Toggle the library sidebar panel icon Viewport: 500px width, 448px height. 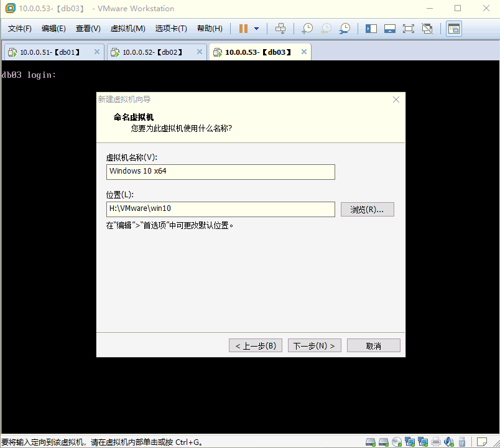pyautogui.click(x=371, y=29)
